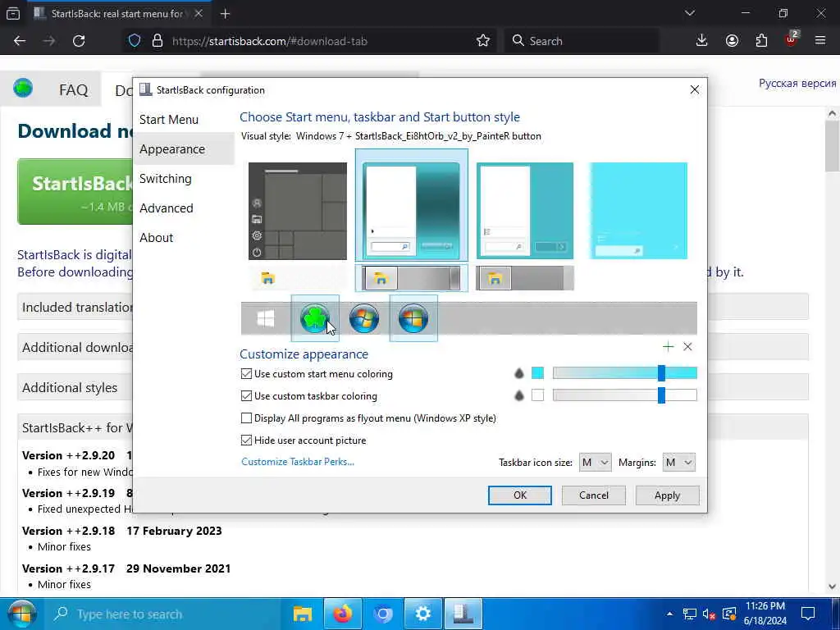840x630 pixels.
Task: Add a custom Start button with plus icon
Action: 668,347
